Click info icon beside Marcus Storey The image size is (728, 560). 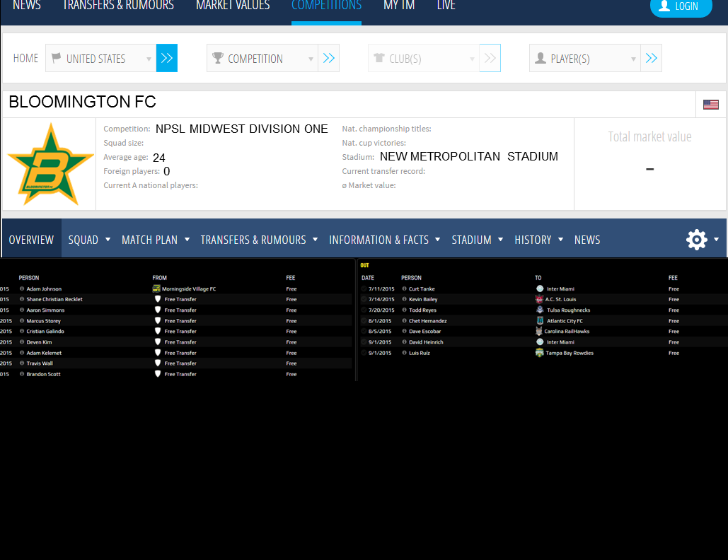point(22,320)
